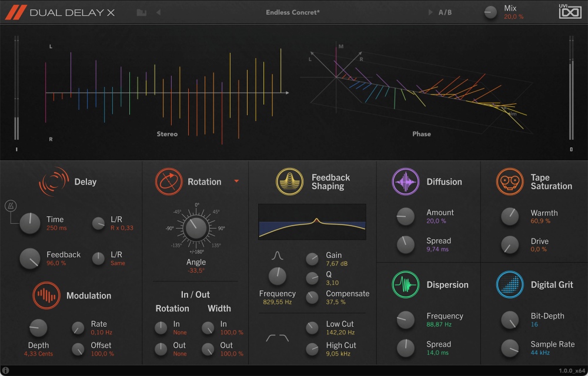Toggle the Delay section icon
Image resolution: width=588 pixels, height=376 pixels.
pos(54,182)
